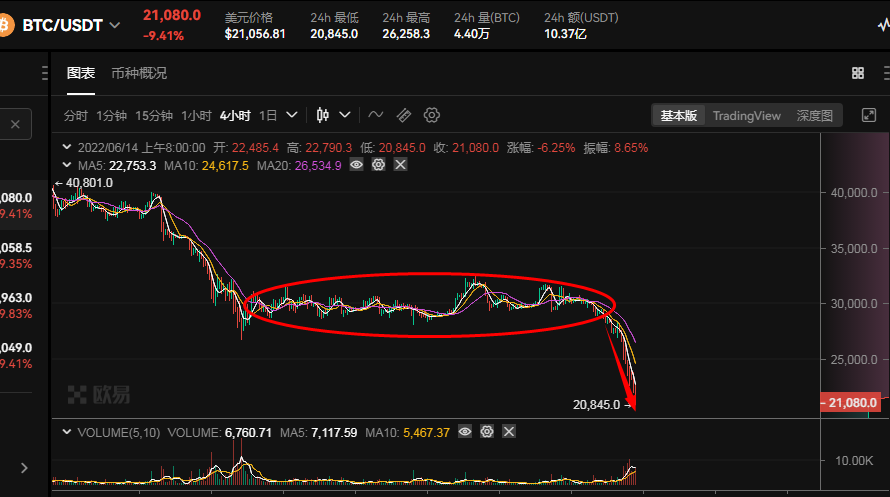Viewport: 890px width, 497px height.
Task: Open MA indicator settings gear
Action: [x=378, y=165]
